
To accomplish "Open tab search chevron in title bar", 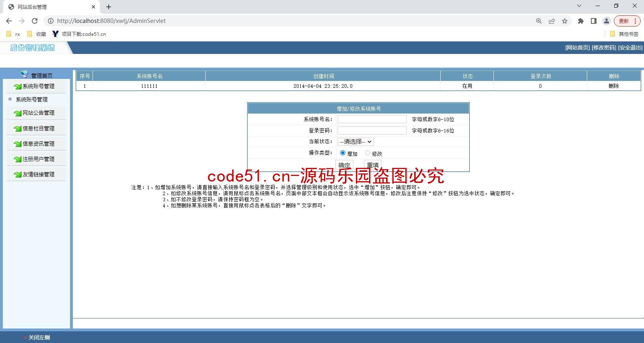I will coord(579,6).
